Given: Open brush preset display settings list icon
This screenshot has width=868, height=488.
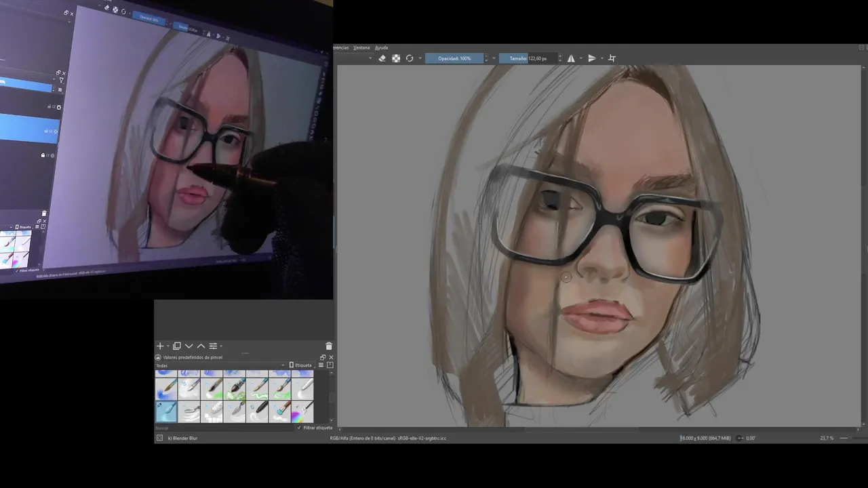Looking at the screenshot, I should click(321, 365).
